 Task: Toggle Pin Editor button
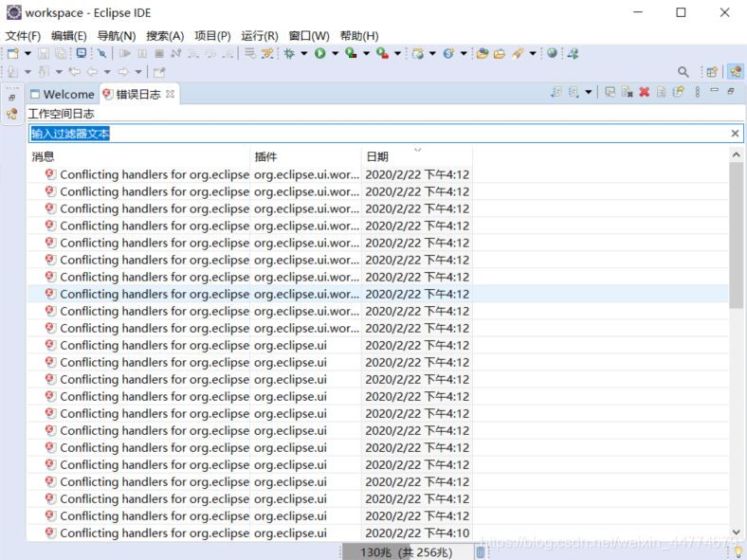159,72
